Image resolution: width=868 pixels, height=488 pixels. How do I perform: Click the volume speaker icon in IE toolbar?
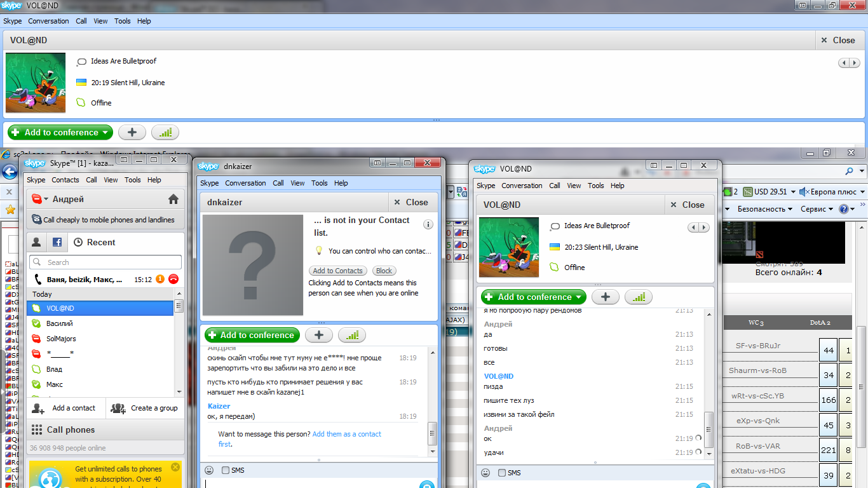coord(804,191)
